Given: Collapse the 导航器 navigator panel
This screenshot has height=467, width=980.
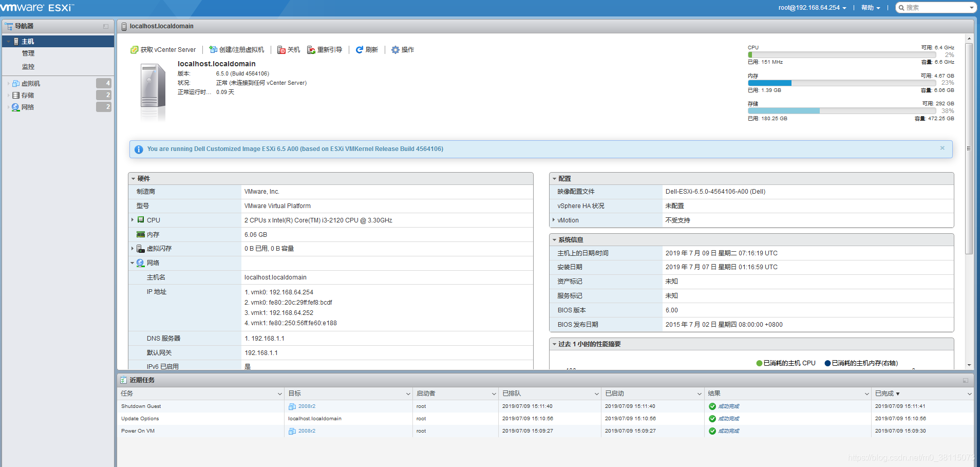Looking at the screenshot, I should click(106, 26).
